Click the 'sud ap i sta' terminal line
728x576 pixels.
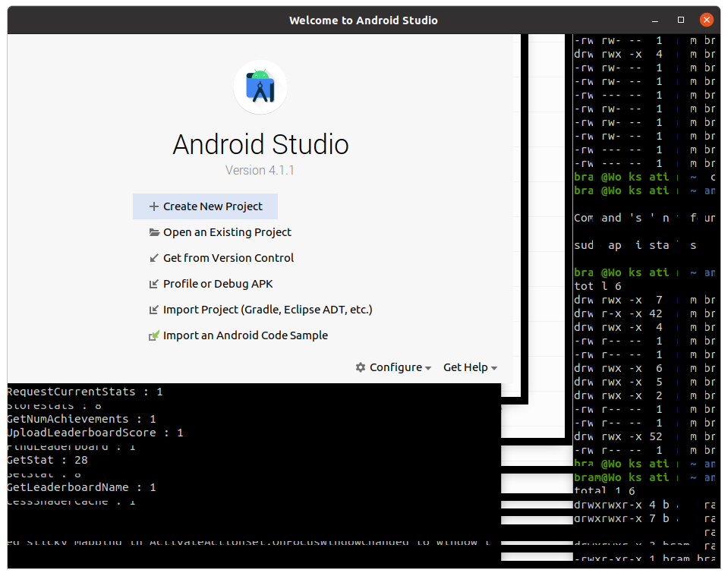tap(635, 246)
